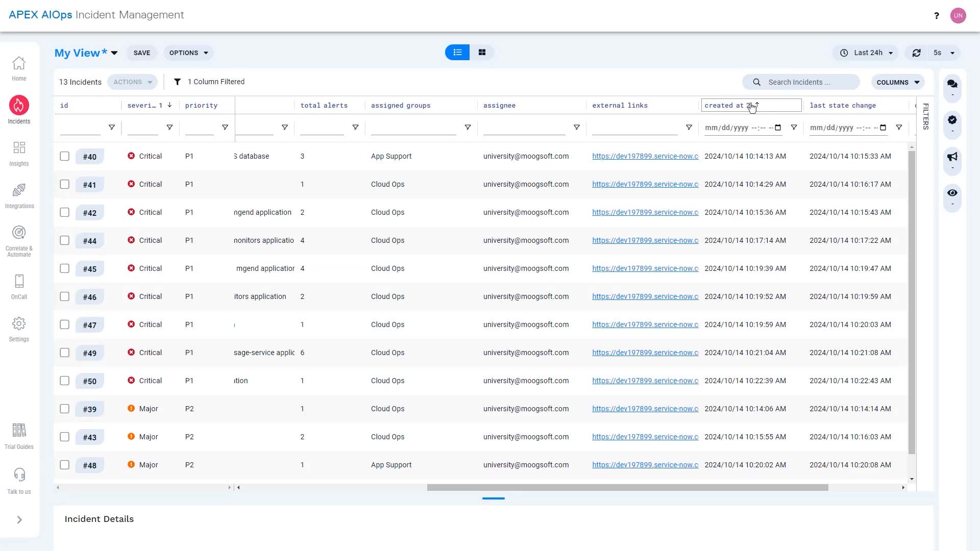Click the filter funnel for total alerts
The width and height of the screenshot is (980, 551).
click(356, 128)
